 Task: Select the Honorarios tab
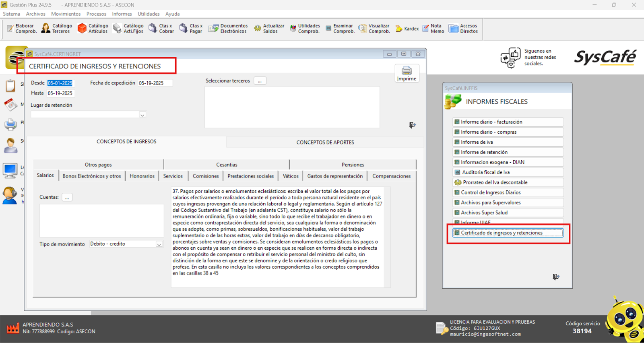(142, 176)
